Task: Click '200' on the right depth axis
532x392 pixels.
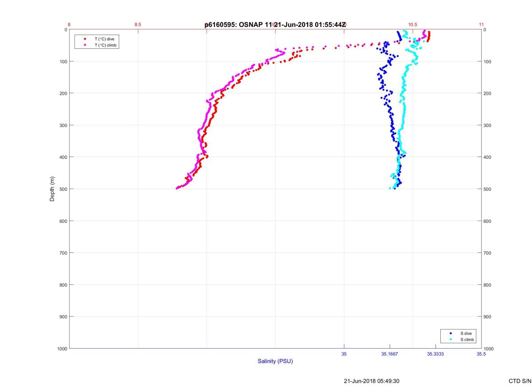Action: [488, 93]
